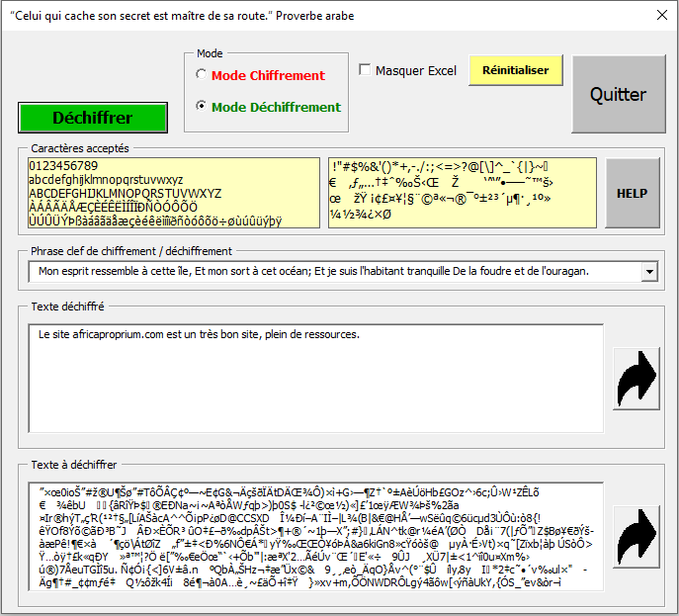The height and width of the screenshot is (616, 679).
Task: Click the special symbols accepted characters box
Action: (463, 193)
